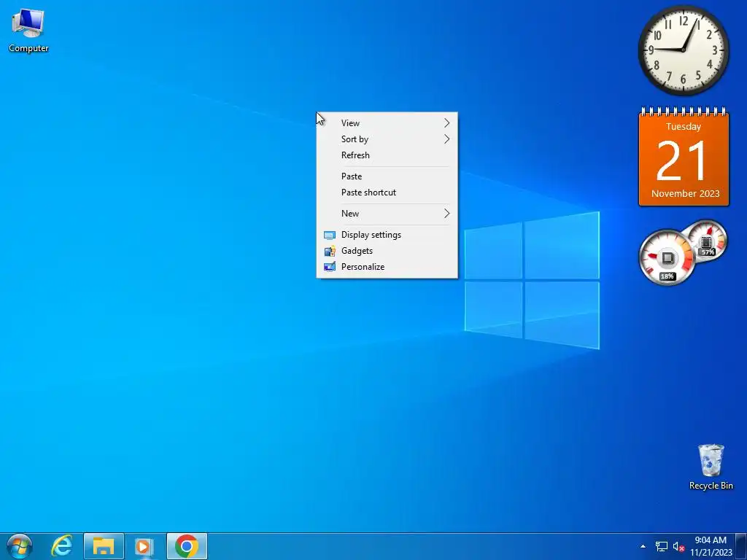Choose Refresh from the context menu
The image size is (747, 560).
[x=387, y=155]
